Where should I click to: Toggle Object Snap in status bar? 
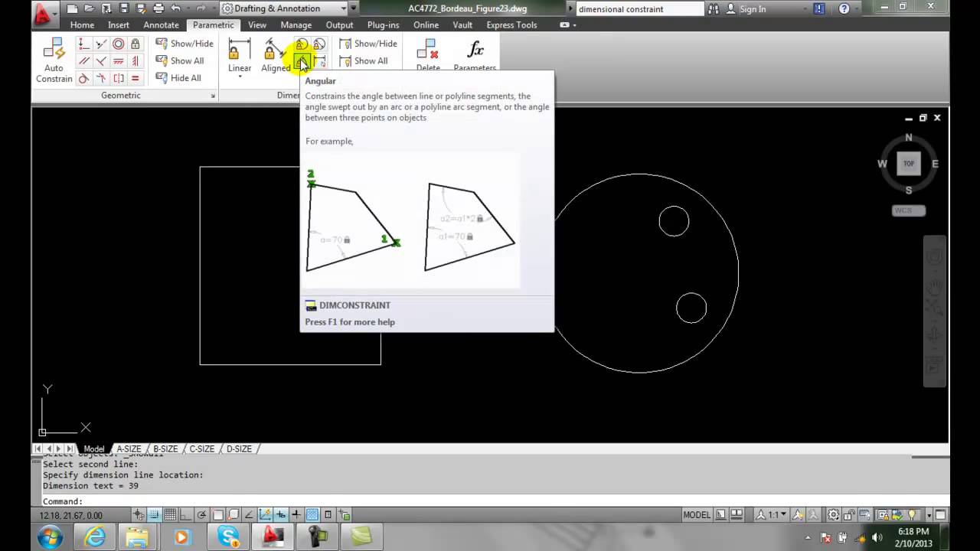(x=218, y=515)
